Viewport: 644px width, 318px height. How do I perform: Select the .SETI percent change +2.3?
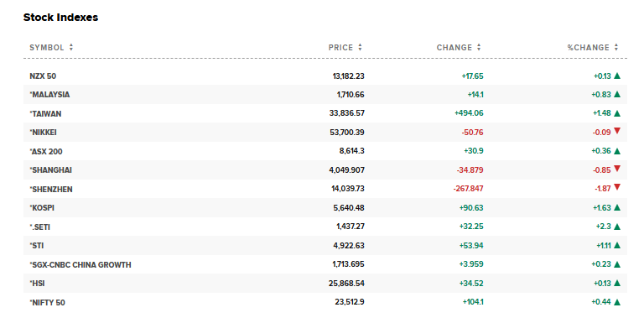point(604,227)
